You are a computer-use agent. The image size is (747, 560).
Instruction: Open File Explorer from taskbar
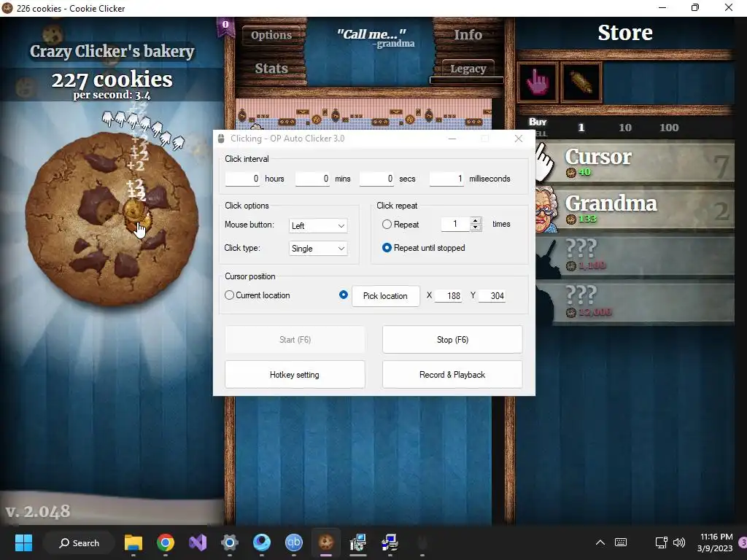(x=133, y=542)
